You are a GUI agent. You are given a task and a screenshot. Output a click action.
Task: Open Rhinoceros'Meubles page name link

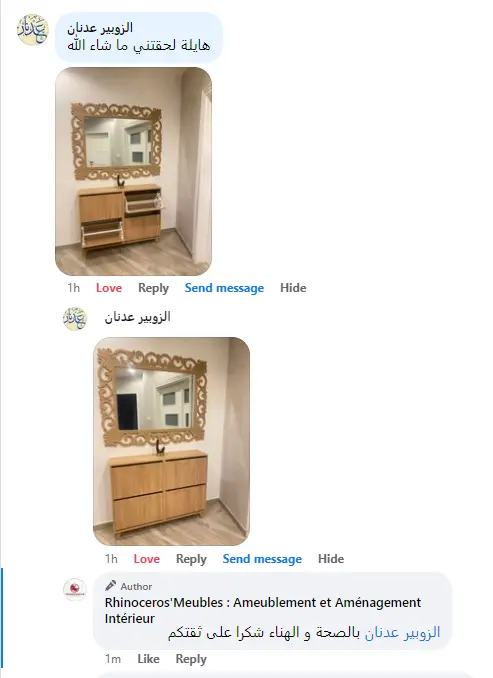pos(263,610)
